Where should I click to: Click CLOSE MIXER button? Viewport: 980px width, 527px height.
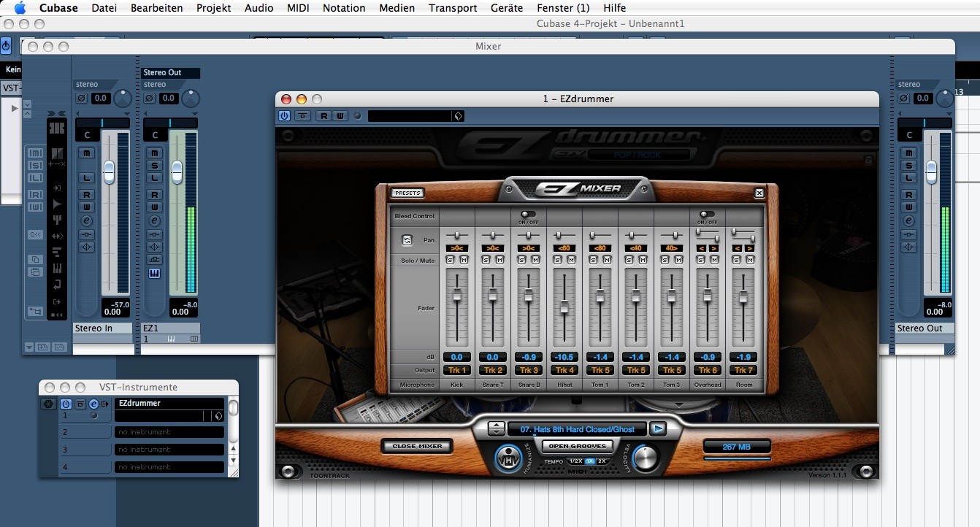coord(417,446)
